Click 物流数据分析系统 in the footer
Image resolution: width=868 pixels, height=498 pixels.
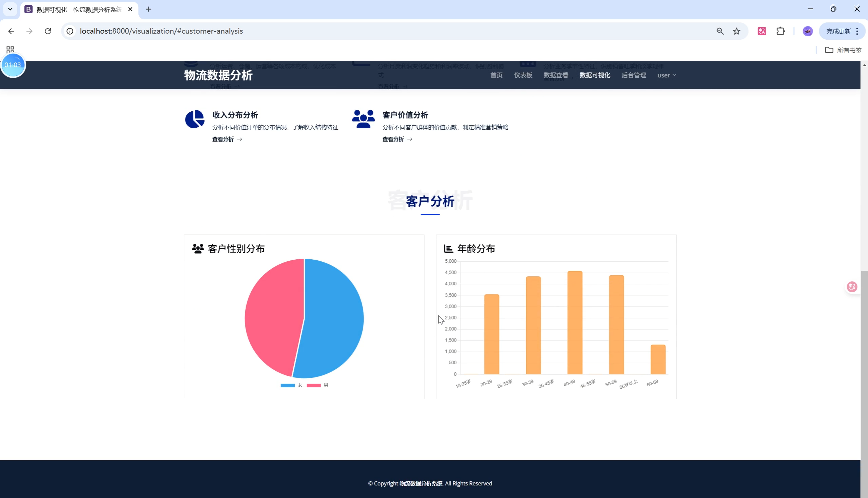(421, 483)
